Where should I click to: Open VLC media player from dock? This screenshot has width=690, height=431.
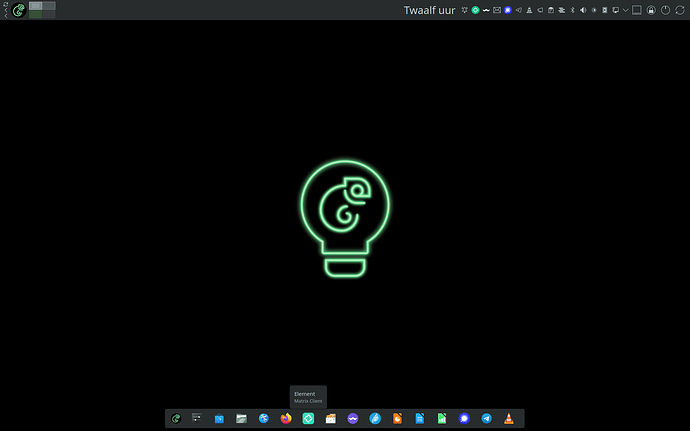(x=509, y=418)
